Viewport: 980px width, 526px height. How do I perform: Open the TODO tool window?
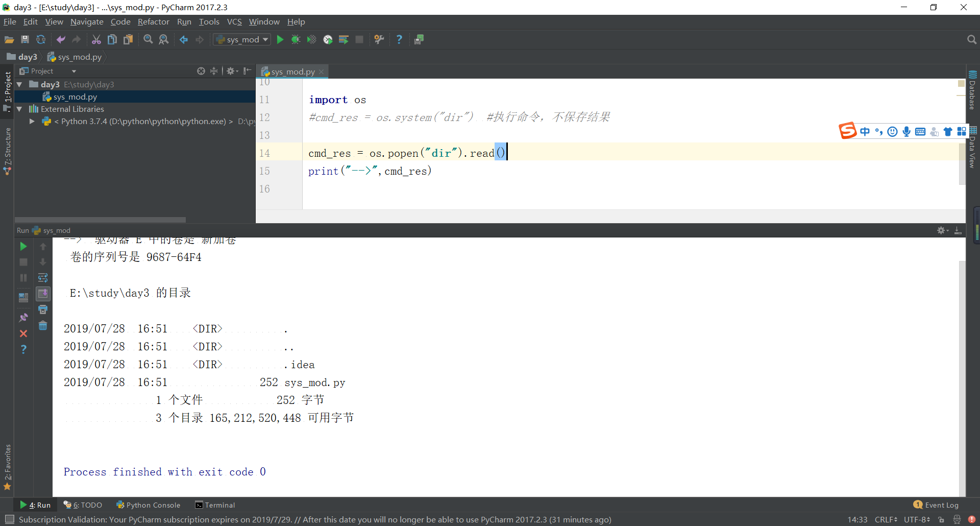coord(83,505)
